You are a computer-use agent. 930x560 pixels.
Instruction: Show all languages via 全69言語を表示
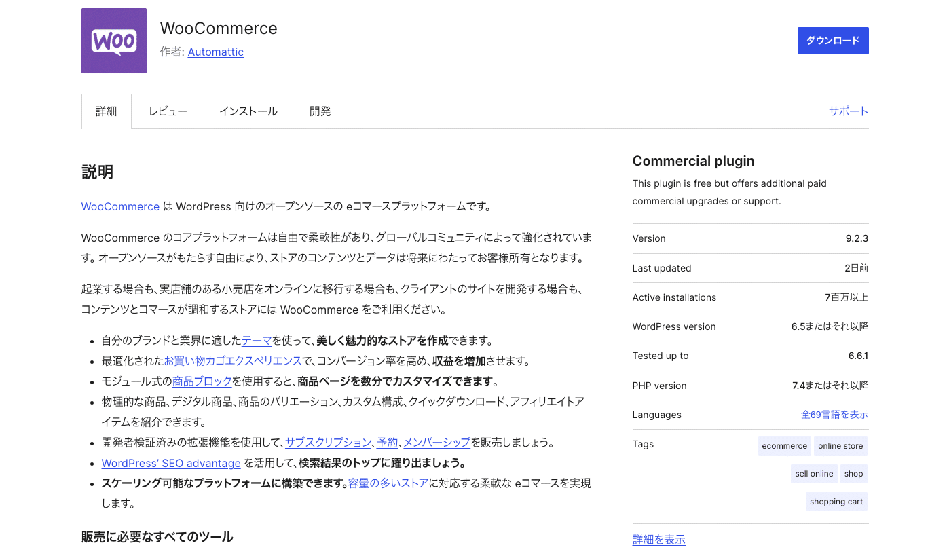click(835, 415)
